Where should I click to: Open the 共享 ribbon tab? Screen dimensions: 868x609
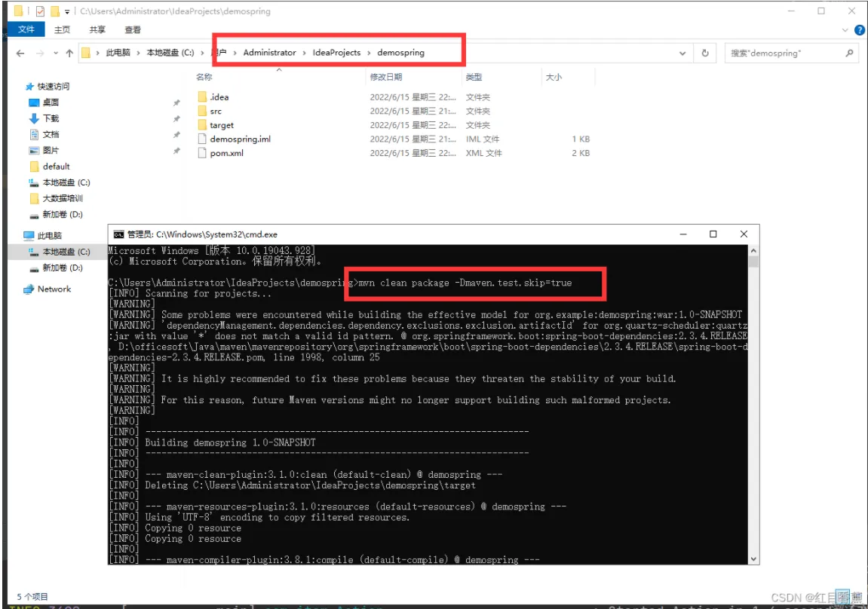coord(97,29)
